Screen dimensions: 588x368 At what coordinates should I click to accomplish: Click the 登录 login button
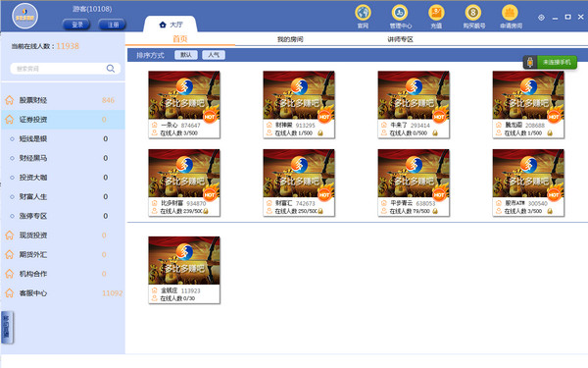(76, 25)
